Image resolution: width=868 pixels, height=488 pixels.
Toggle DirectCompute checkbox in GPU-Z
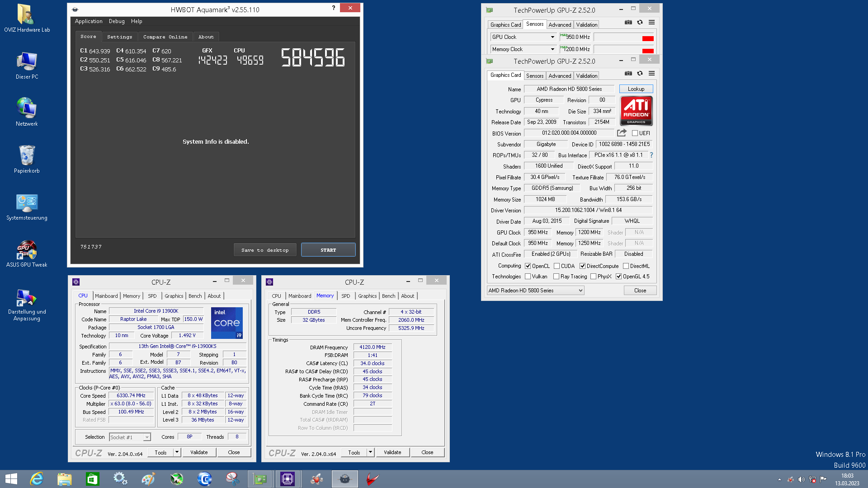click(582, 266)
